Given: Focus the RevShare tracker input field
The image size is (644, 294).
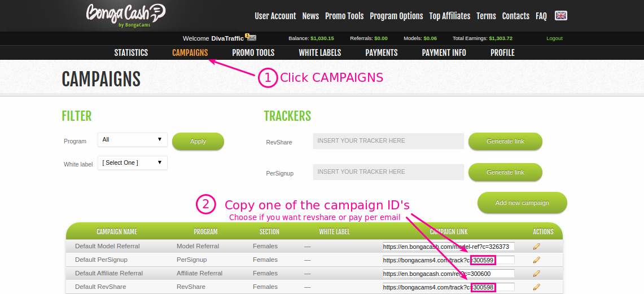Looking at the screenshot, I should (x=388, y=141).
